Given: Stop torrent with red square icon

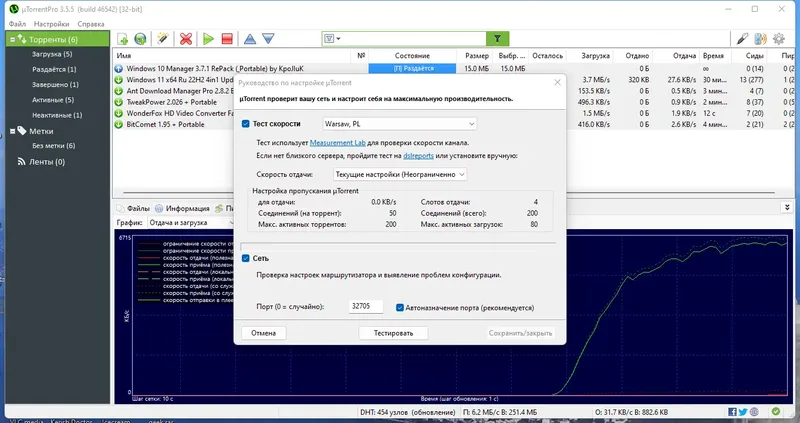Looking at the screenshot, I should (227, 39).
